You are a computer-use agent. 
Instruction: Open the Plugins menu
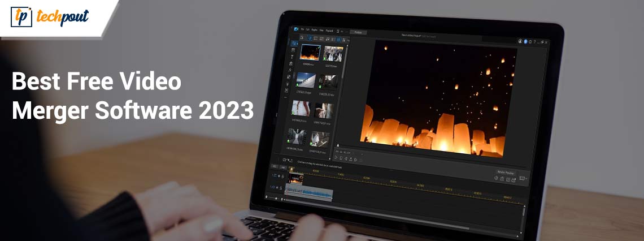point(314,30)
